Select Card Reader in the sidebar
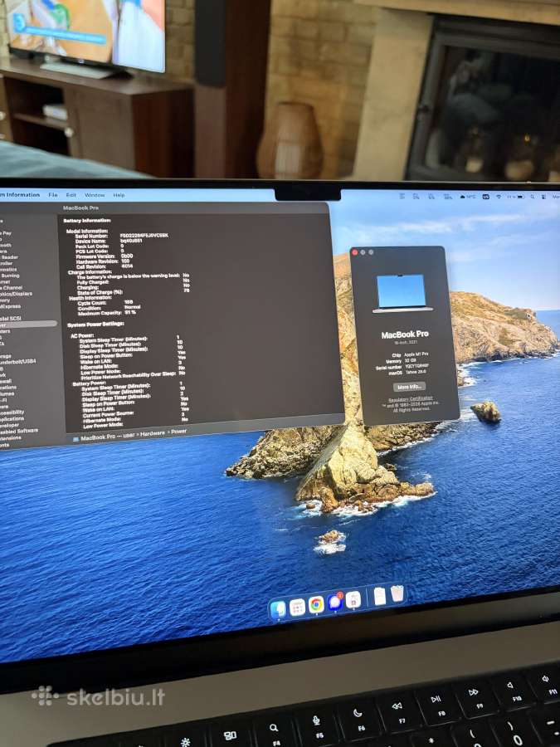 tap(9, 257)
